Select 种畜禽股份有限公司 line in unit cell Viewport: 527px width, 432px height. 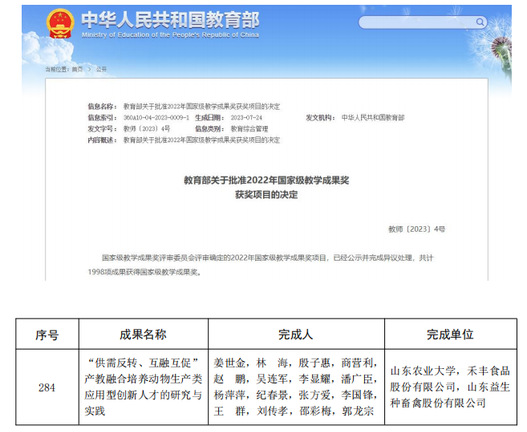click(x=438, y=403)
